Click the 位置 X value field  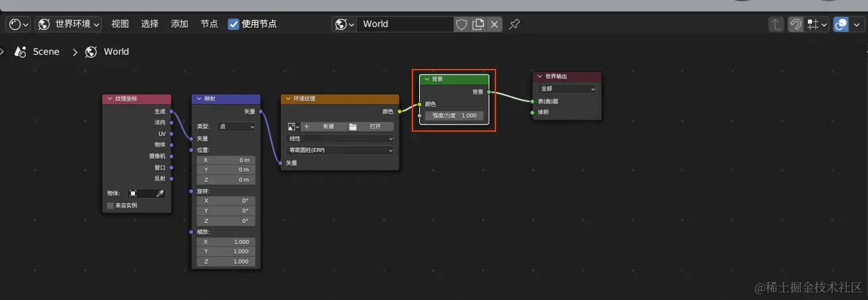point(225,160)
